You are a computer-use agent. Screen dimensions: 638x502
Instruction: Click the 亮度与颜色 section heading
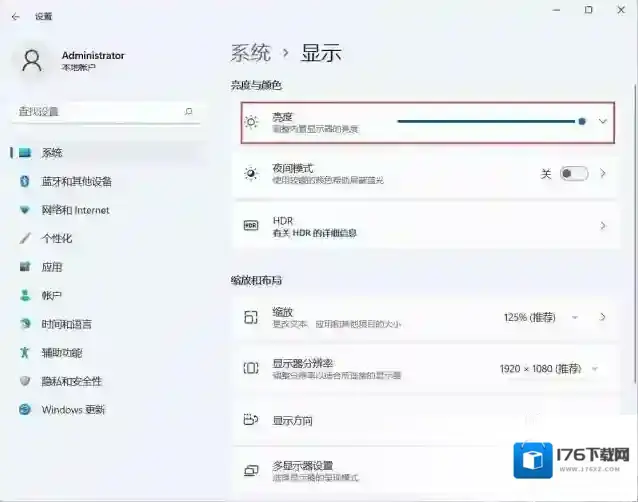[x=256, y=85]
